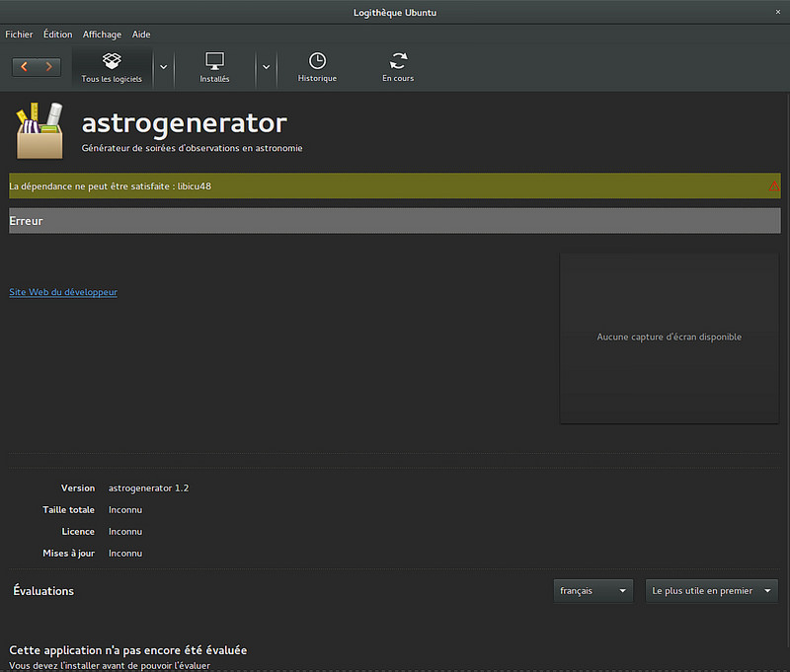Viewport: 790px width, 672px height.
Task: Click the Générateur de soirées description text
Action: (192, 148)
